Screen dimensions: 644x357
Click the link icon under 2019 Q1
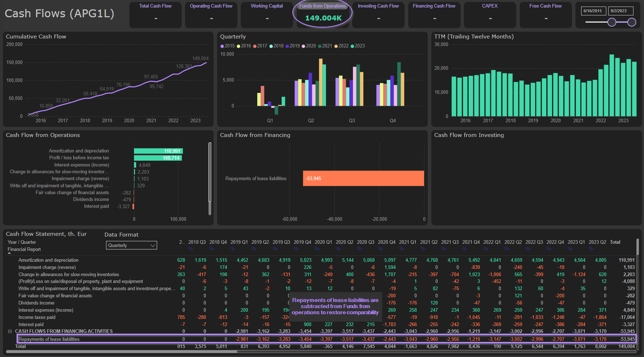point(233,249)
